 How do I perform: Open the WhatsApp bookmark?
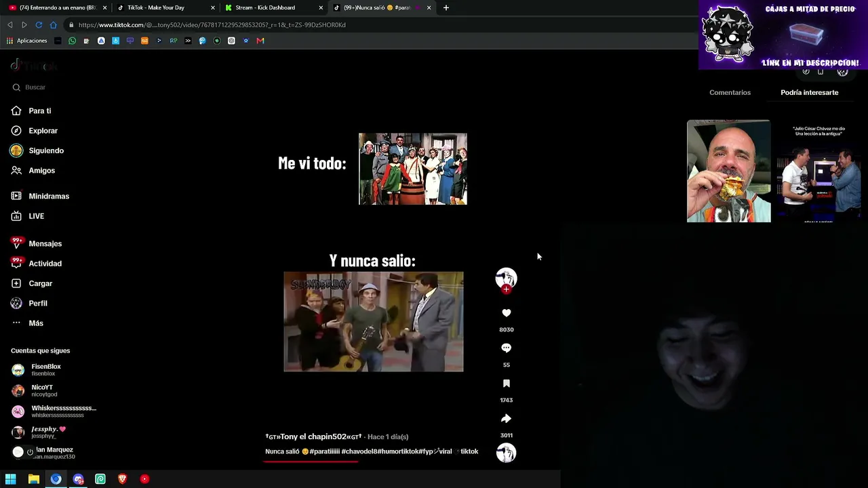click(x=72, y=41)
